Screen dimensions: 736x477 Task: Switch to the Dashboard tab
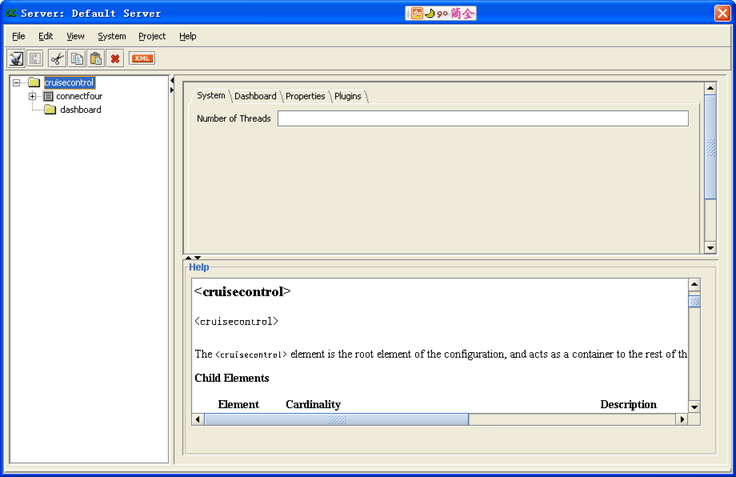tap(255, 96)
